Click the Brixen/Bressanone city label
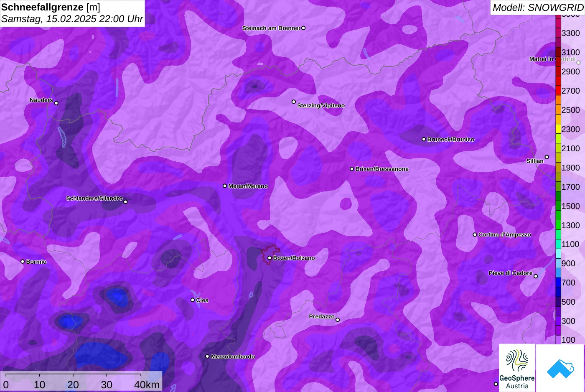The width and height of the screenshot is (585, 392). coord(382,169)
